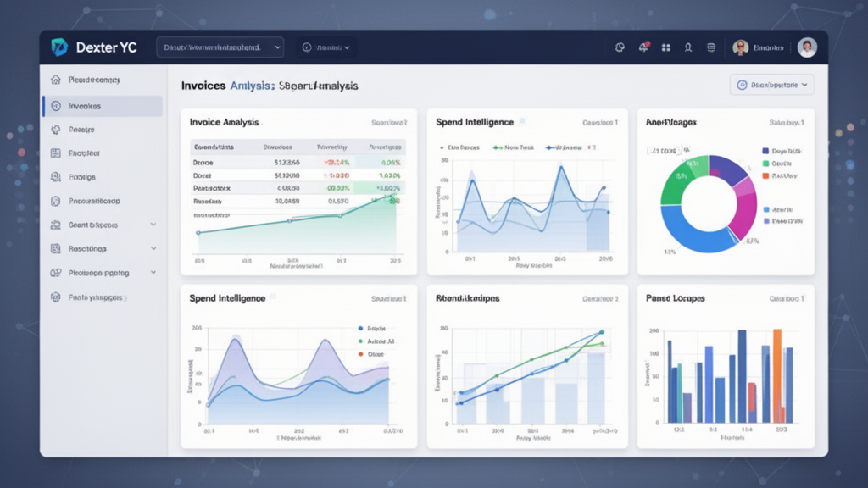Click link at top-right of upper Spend Intelligence card
The width and height of the screenshot is (868, 488).
tap(600, 123)
